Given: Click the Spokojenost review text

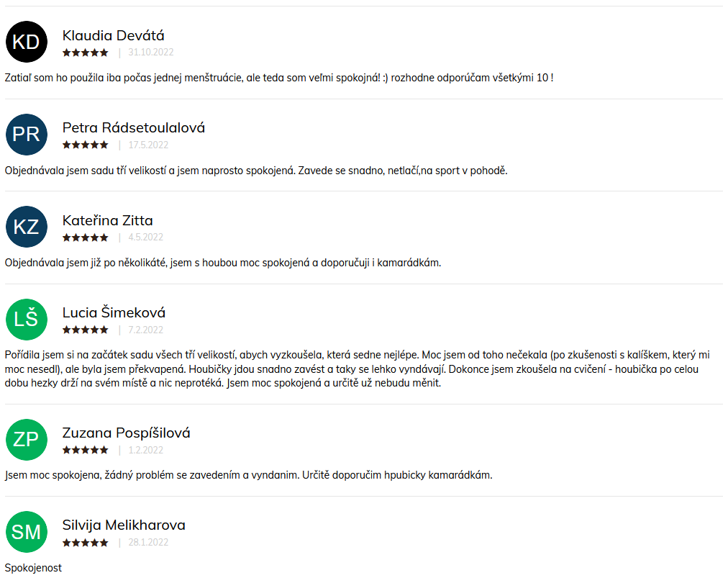Looking at the screenshot, I should point(33,568).
